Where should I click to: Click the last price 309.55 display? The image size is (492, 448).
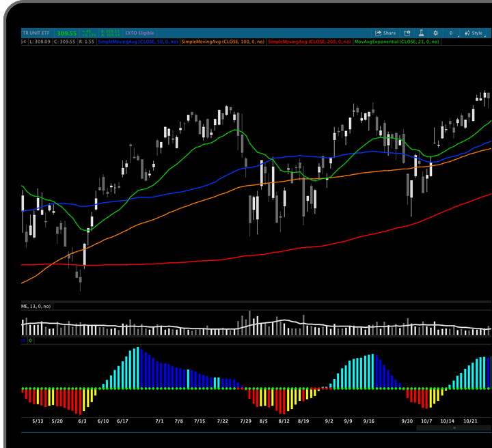coord(66,33)
